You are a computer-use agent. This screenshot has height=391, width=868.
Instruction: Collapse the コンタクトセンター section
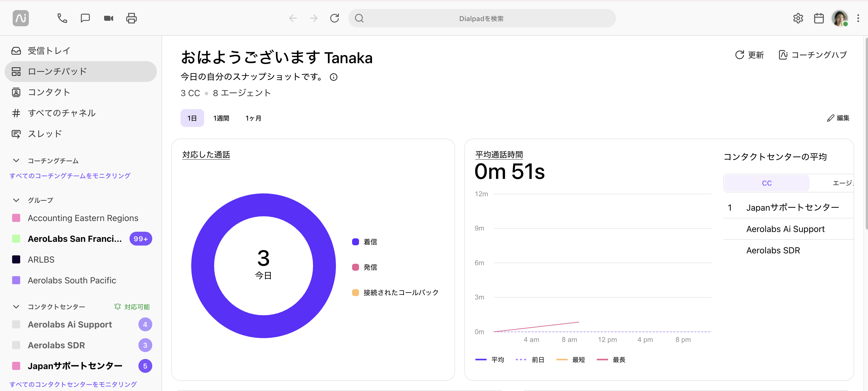coord(16,307)
